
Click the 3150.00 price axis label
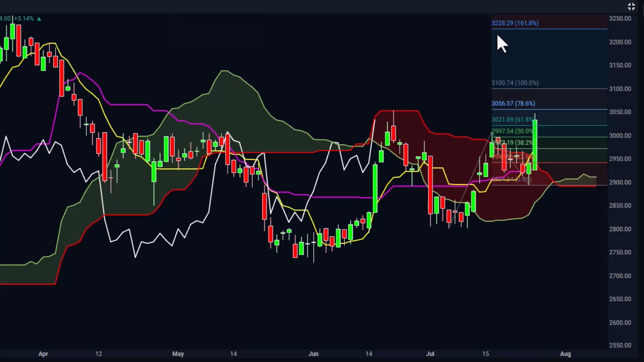coord(620,65)
